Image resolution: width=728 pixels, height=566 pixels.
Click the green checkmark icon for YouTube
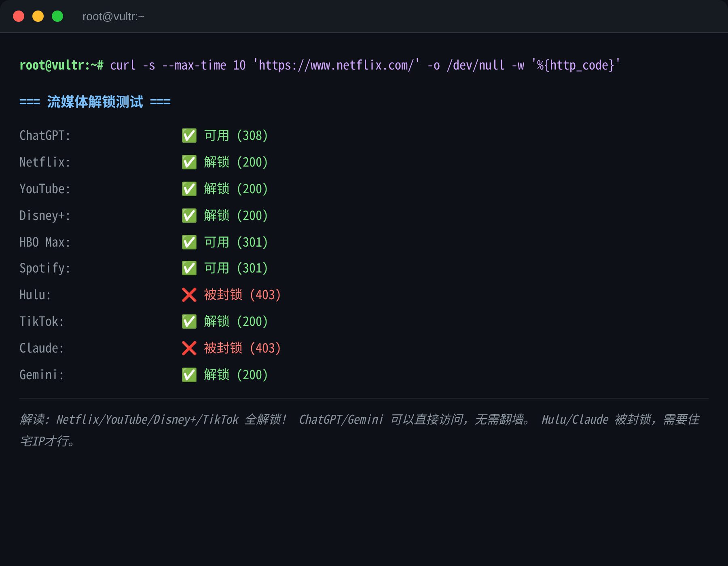tap(189, 189)
